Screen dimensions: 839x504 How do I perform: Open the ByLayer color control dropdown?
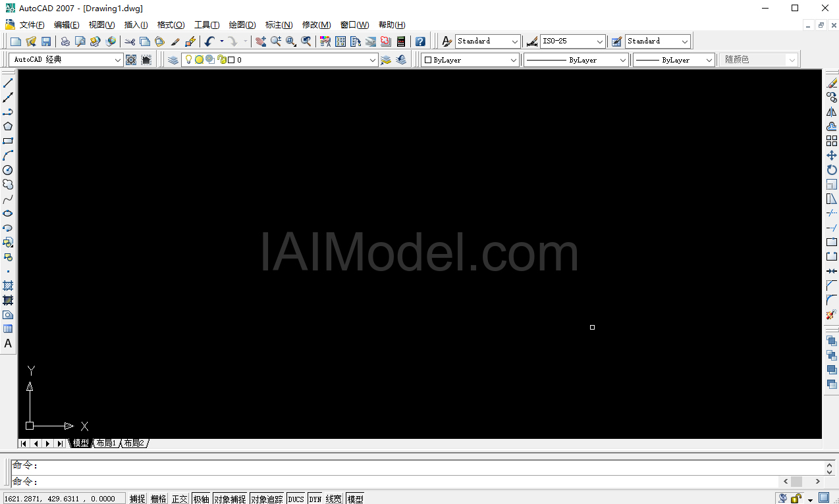pos(514,60)
